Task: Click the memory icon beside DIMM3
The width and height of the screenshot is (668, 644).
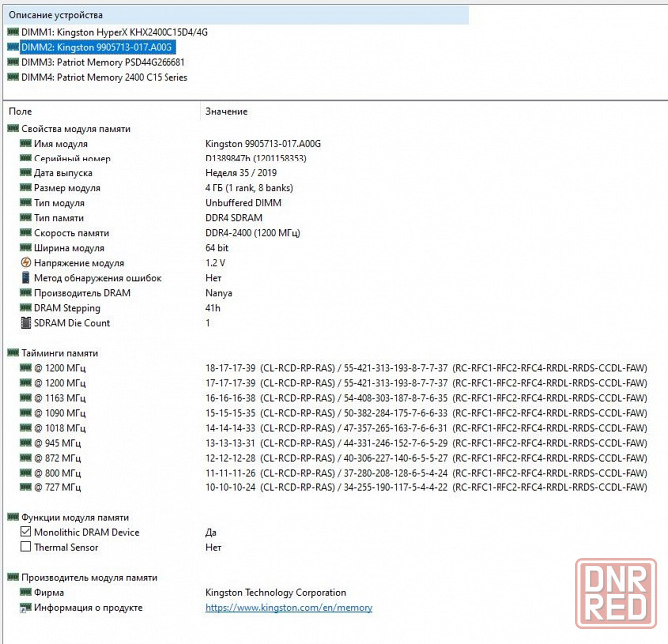Action: pos(13,62)
